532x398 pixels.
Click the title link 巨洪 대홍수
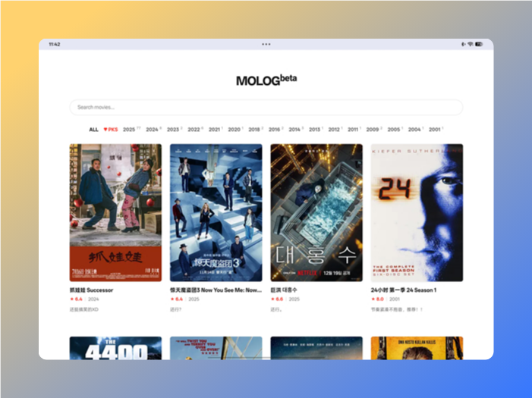285,290
